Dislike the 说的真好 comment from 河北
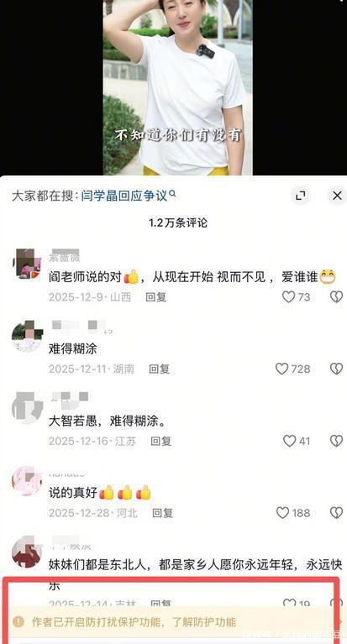Screen dimensions: 347x644 coord(336,512)
